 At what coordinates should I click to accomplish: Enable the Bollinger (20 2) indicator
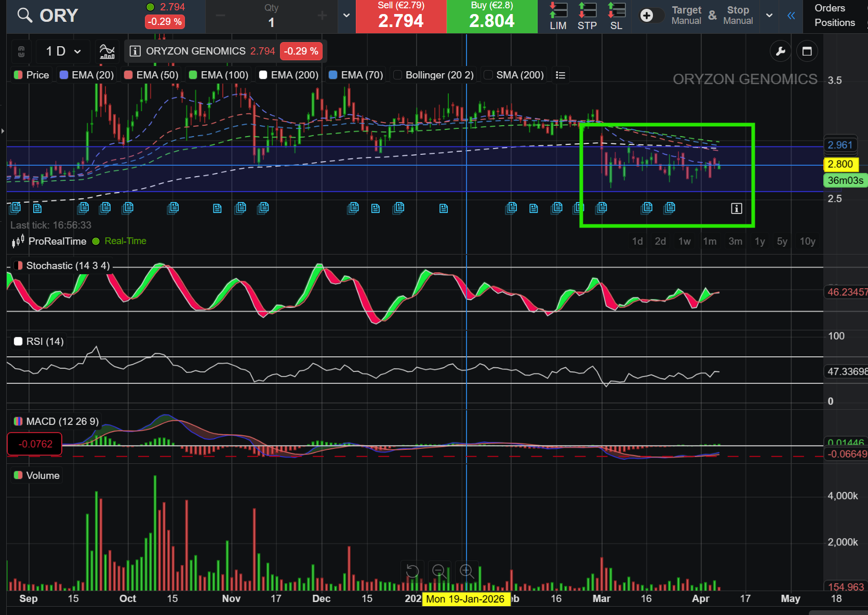[397, 74]
